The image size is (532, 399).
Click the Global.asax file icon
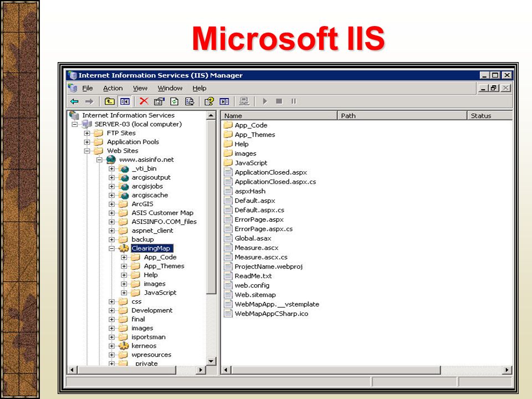click(228, 238)
